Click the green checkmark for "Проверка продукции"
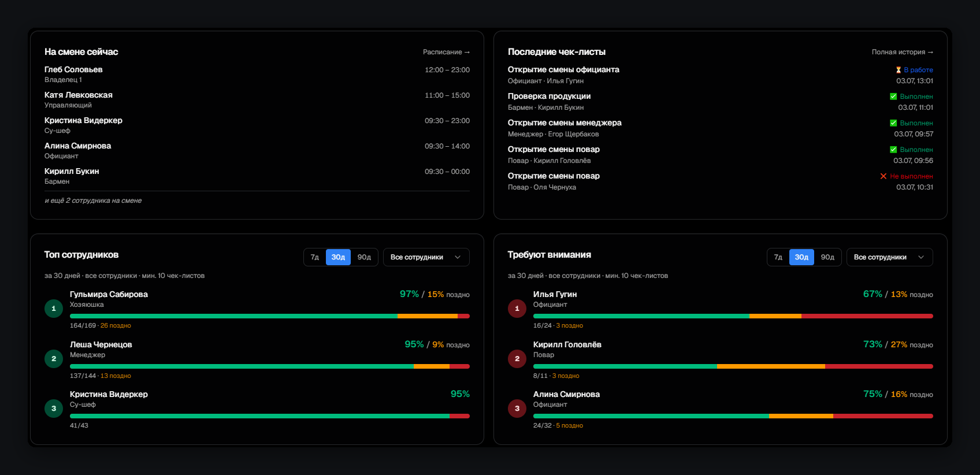The width and height of the screenshot is (980, 475). [x=893, y=97]
